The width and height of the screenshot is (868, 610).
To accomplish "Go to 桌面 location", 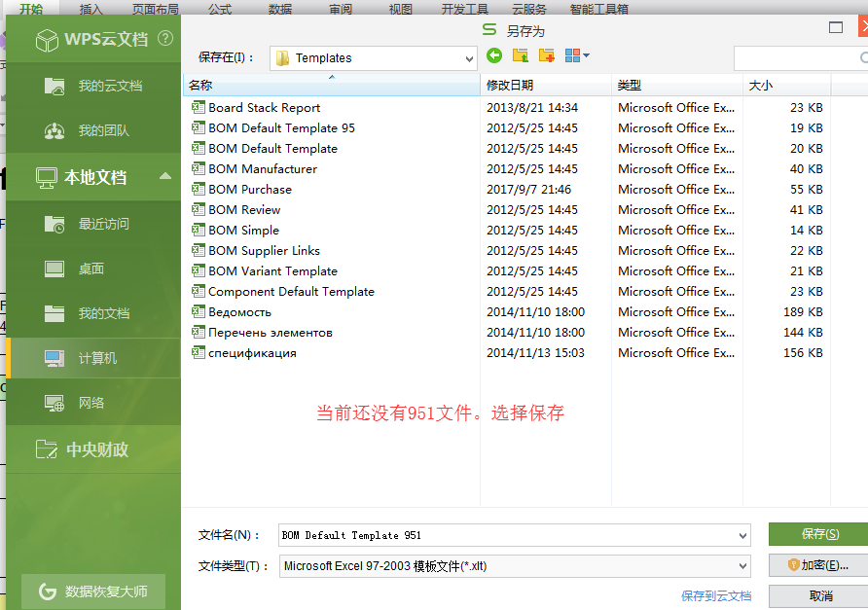I will coord(93,269).
